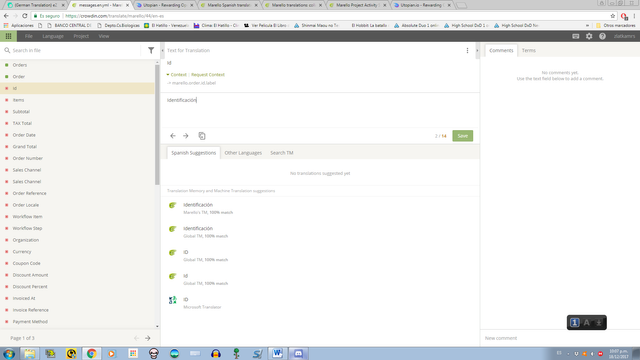Select the Subtotal string in list
The image size is (640, 360).
(78, 112)
